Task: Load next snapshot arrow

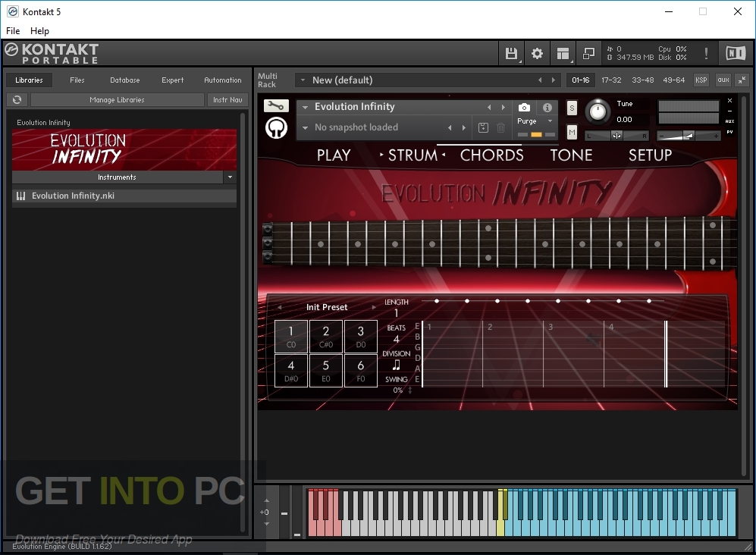Action: 464,128
